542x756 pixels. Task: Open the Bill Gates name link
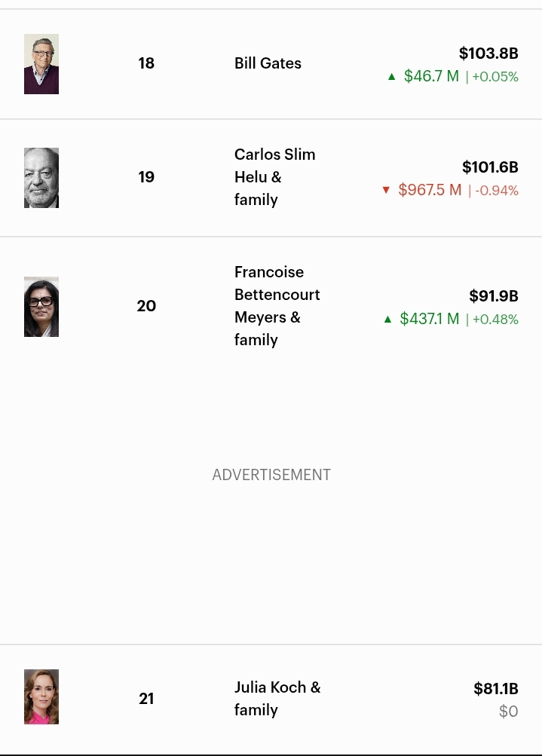point(268,63)
